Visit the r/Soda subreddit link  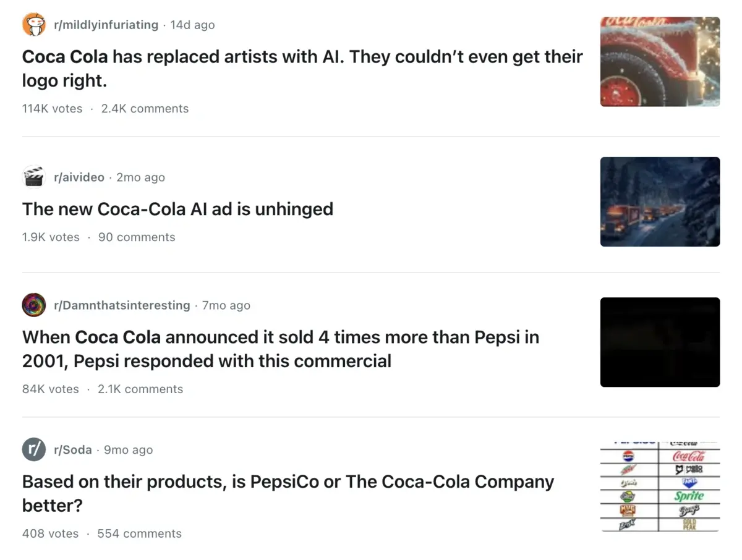point(72,450)
